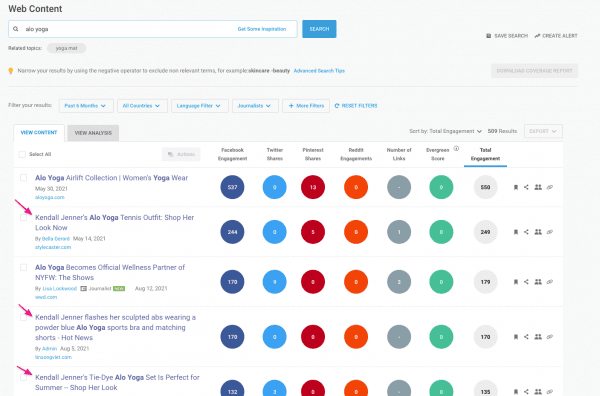Image resolution: width=600 pixels, height=396 pixels.
Task: Sort by the Pinterest Shares column header
Action: 313,154
